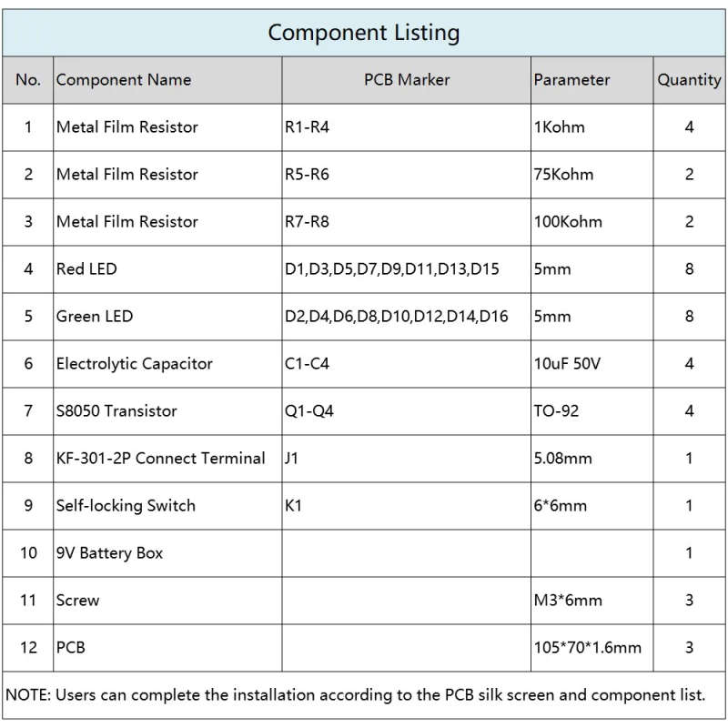728x728 pixels.
Task: Click the Electrolytic Capacitor row name
Action: pyautogui.click(x=134, y=363)
